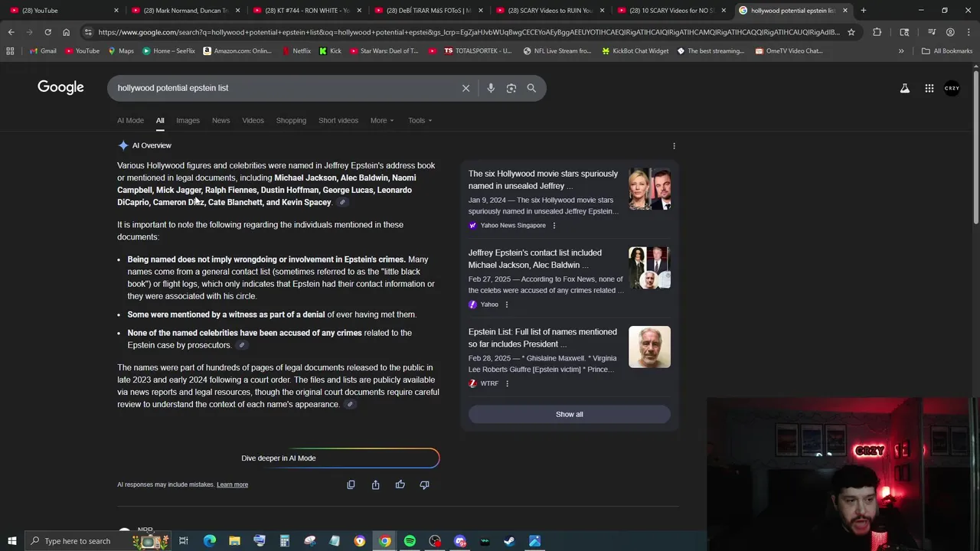Open six Hollywood movie stars article
This screenshot has height=551, width=980.
coord(543,180)
